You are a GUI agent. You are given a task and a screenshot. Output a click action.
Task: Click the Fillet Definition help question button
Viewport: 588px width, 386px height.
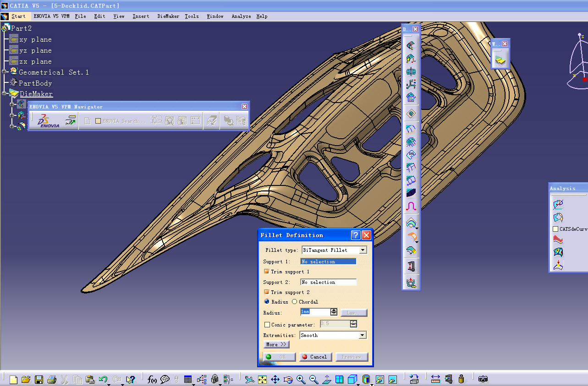coord(356,235)
